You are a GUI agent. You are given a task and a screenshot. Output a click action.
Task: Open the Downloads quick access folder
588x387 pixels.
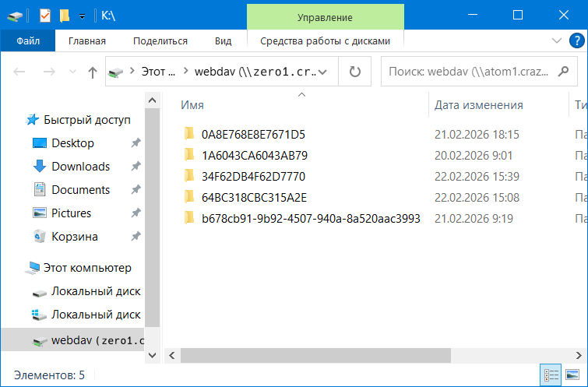80,167
